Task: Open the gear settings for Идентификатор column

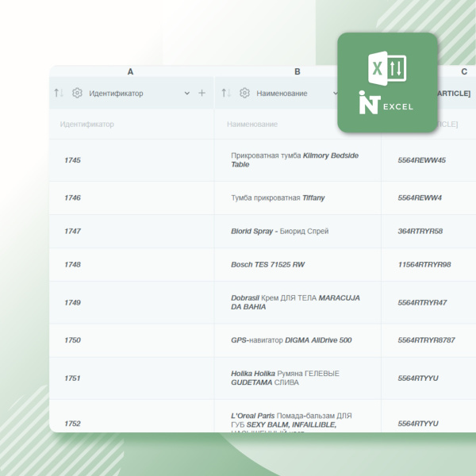Action: coord(77,93)
